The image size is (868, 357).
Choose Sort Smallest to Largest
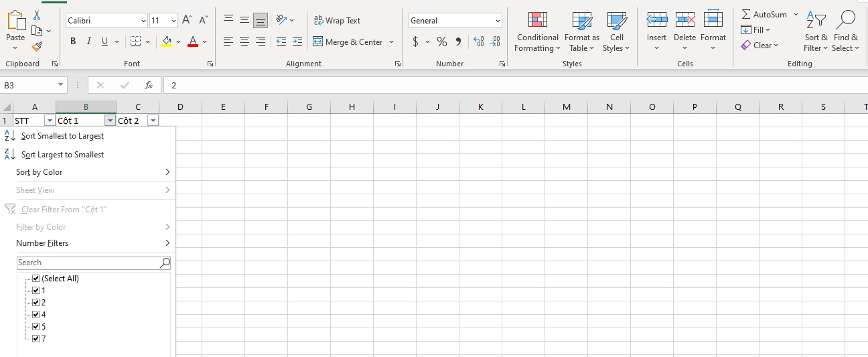(62, 136)
